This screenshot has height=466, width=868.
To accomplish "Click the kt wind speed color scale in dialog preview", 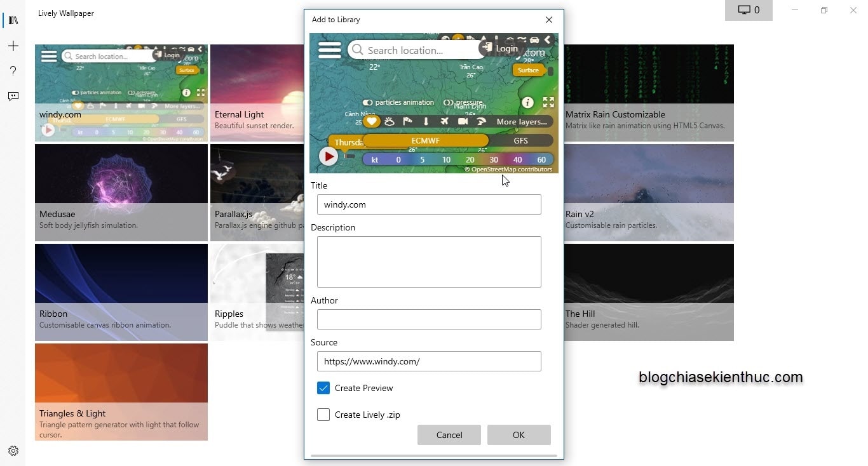I will [458, 159].
